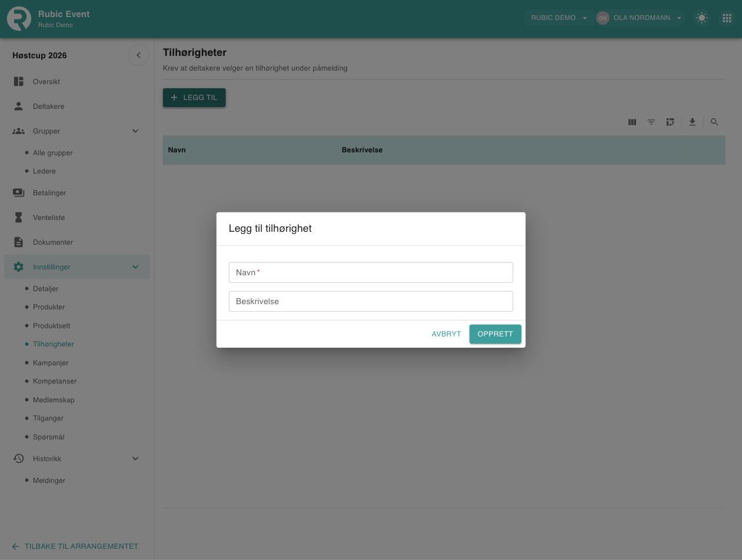
Task: Download the table with the export icon
Action: tap(693, 122)
